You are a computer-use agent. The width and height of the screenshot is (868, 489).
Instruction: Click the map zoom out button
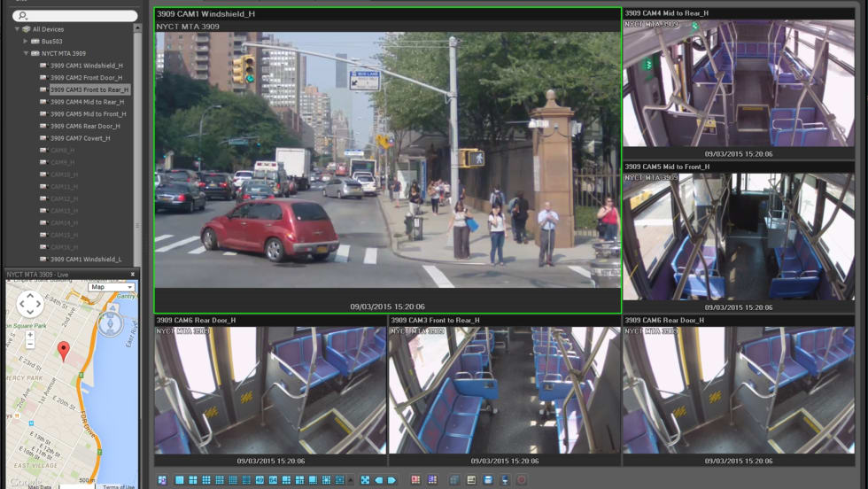pos(30,345)
